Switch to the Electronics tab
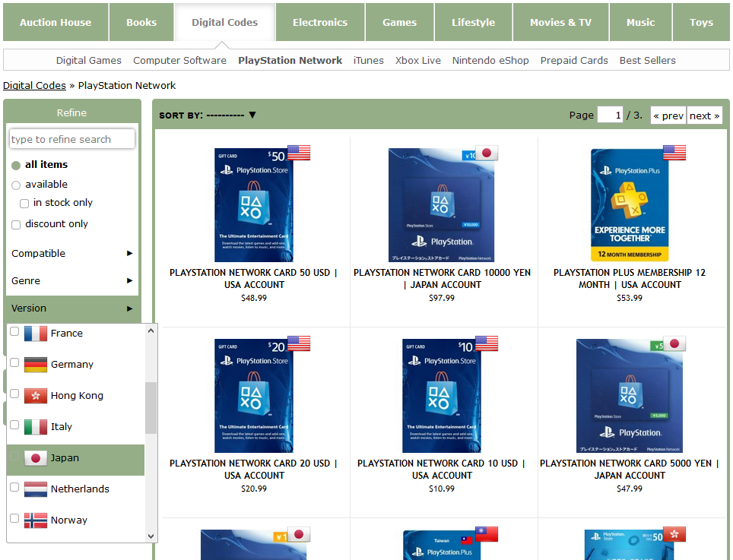The image size is (733, 560). tap(319, 22)
